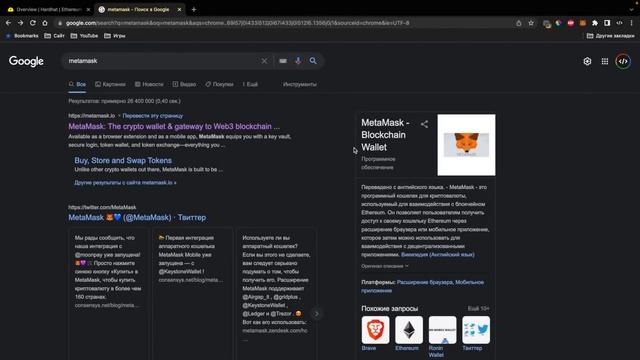Select the Новости search tab
This screenshot has width=640, height=360.
(x=149, y=84)
